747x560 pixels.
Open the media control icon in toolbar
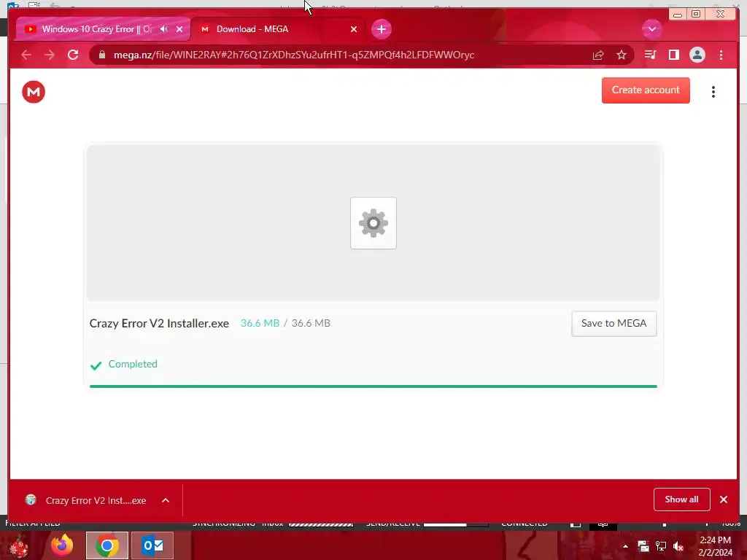[650, 55]
